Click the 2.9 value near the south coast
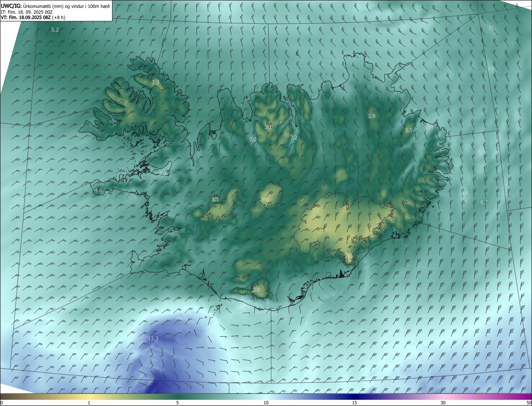Screen dimensions: 532x406 tap(256, 290)
